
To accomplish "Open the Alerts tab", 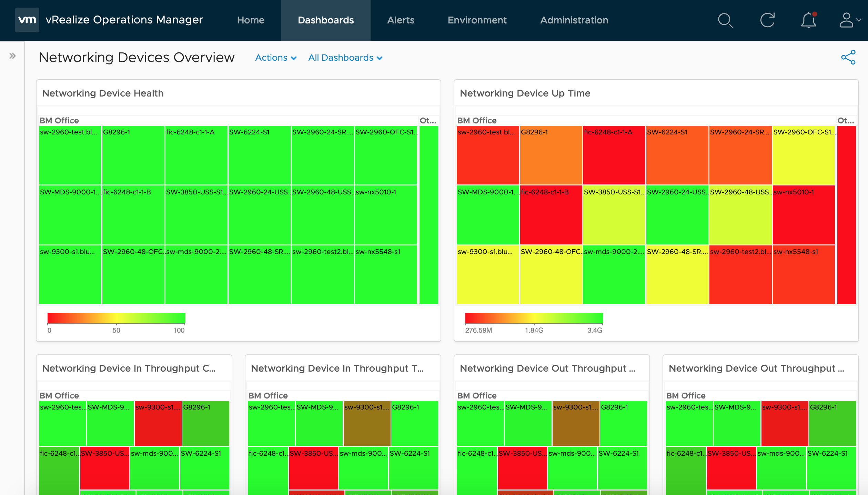I will click(x=401, y=20).
